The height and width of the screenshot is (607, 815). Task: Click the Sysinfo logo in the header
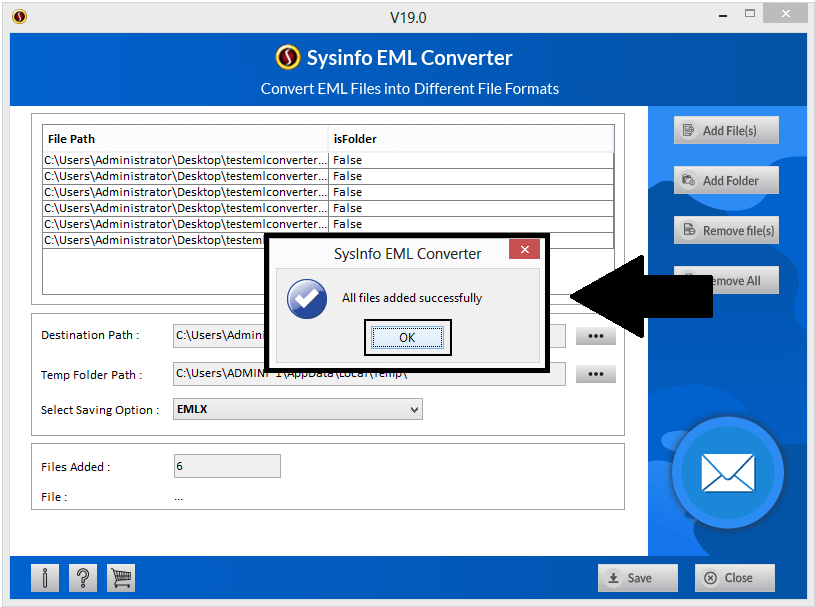pos(287,57)
